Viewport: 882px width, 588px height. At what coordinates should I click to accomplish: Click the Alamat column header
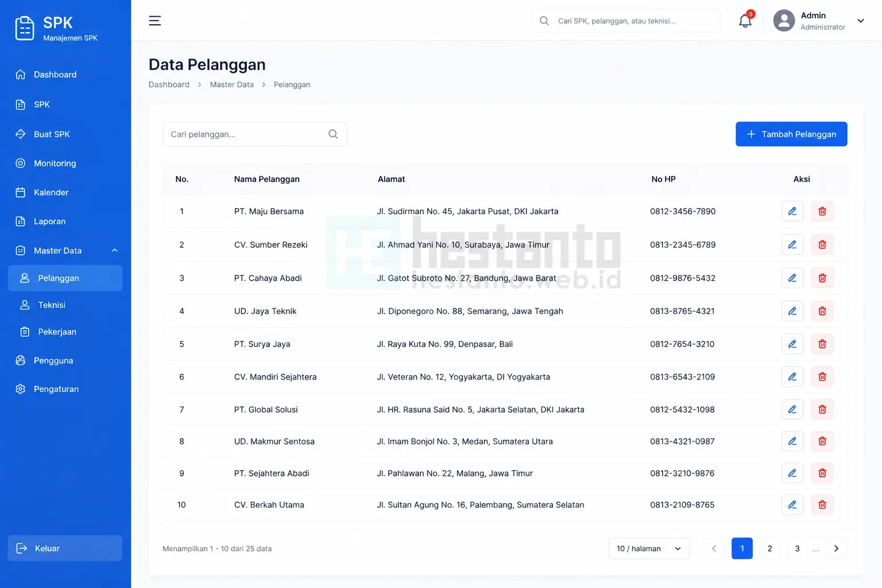[392, 179]
